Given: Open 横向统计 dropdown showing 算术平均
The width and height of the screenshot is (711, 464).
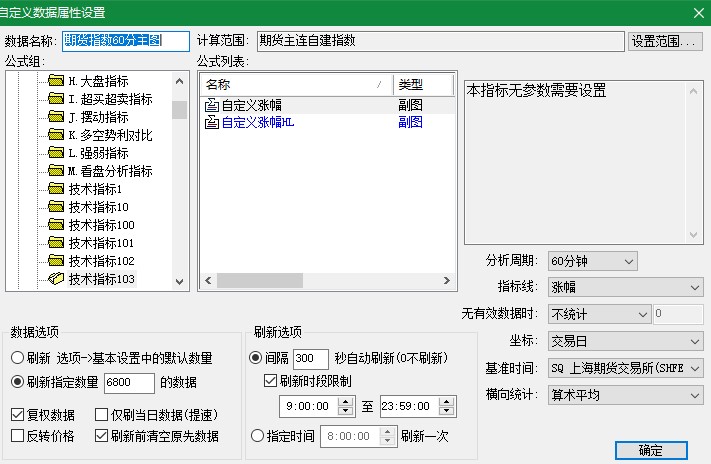Looking at the screenshot, I should [626, 395].
